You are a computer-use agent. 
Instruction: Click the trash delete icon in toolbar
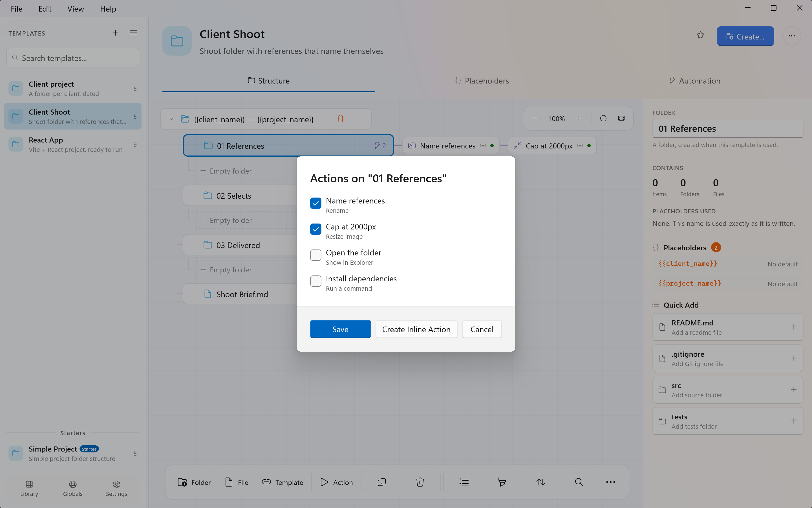click(420, 482)
